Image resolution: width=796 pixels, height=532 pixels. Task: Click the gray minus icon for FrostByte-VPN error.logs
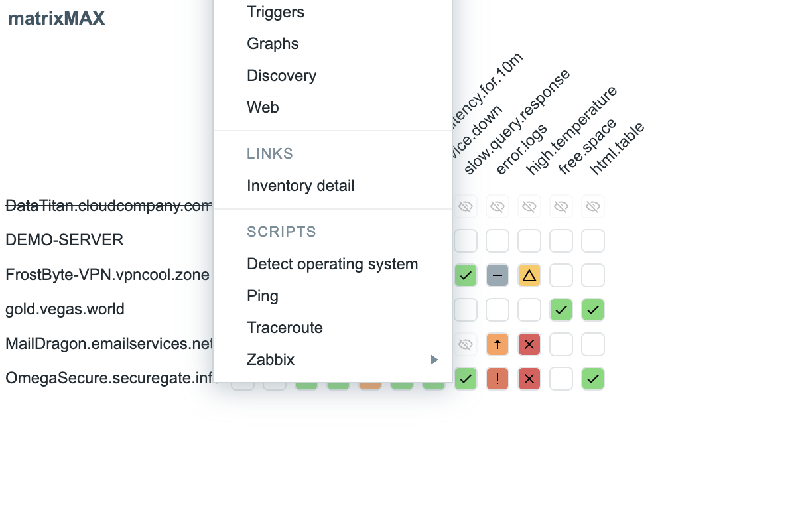coord(497,275)
